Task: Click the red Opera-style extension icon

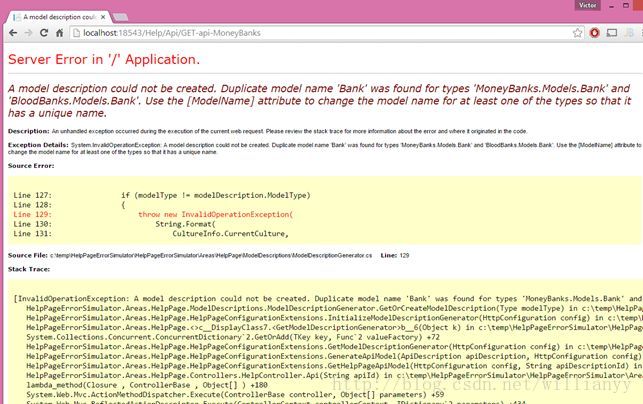Action: (x=595, y=33)
